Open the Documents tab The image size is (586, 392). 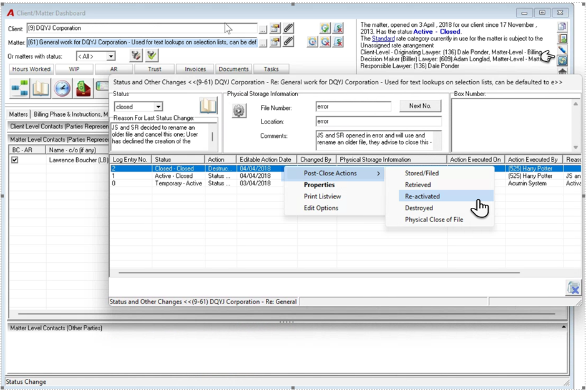pos(233,69)
